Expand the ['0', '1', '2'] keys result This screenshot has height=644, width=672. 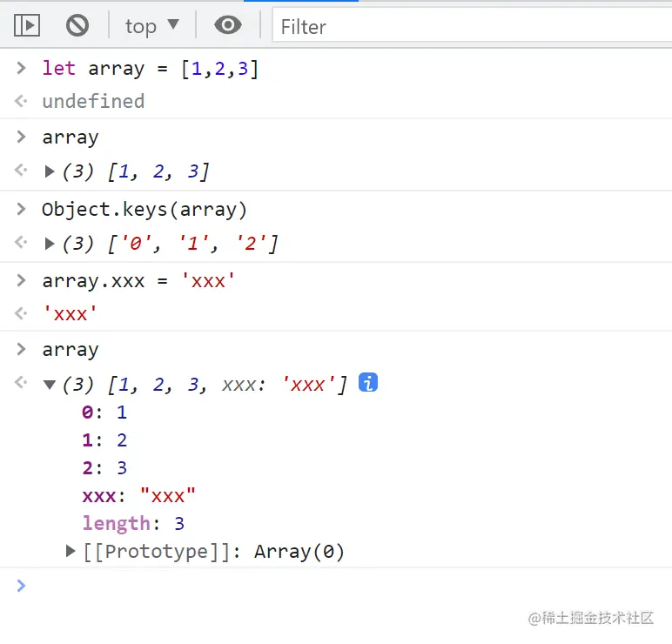point(50,244)
